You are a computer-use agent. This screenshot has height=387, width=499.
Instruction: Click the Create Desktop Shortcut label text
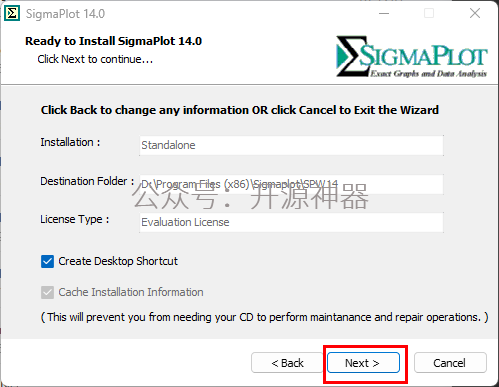[118, 261]
